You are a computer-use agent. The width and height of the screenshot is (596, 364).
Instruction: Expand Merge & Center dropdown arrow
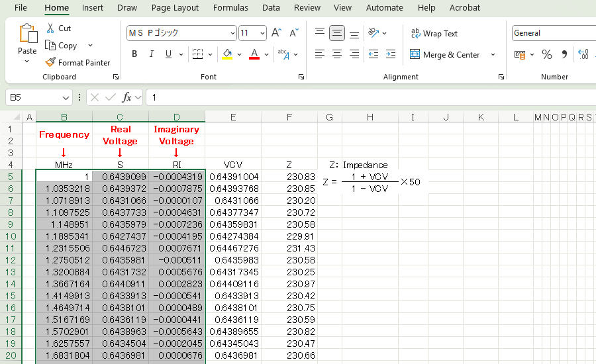pos(493,55)
